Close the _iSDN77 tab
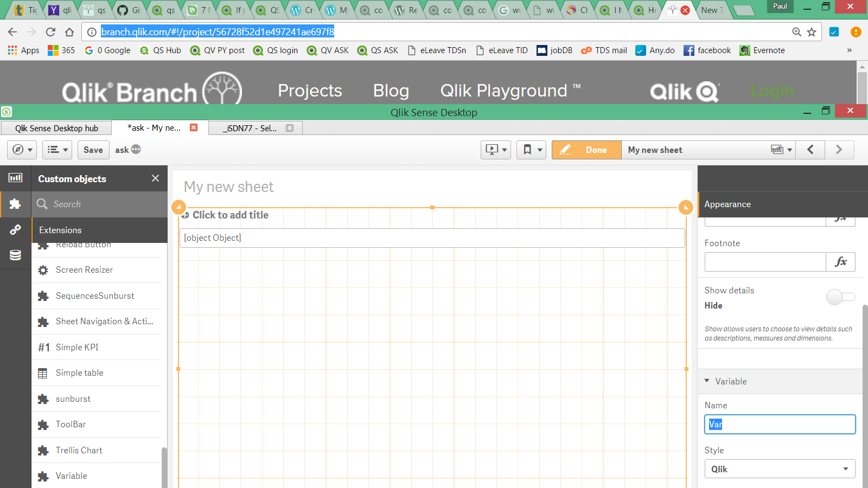The height and width of the screenshot is (488, 868). (x=290, y=128)
